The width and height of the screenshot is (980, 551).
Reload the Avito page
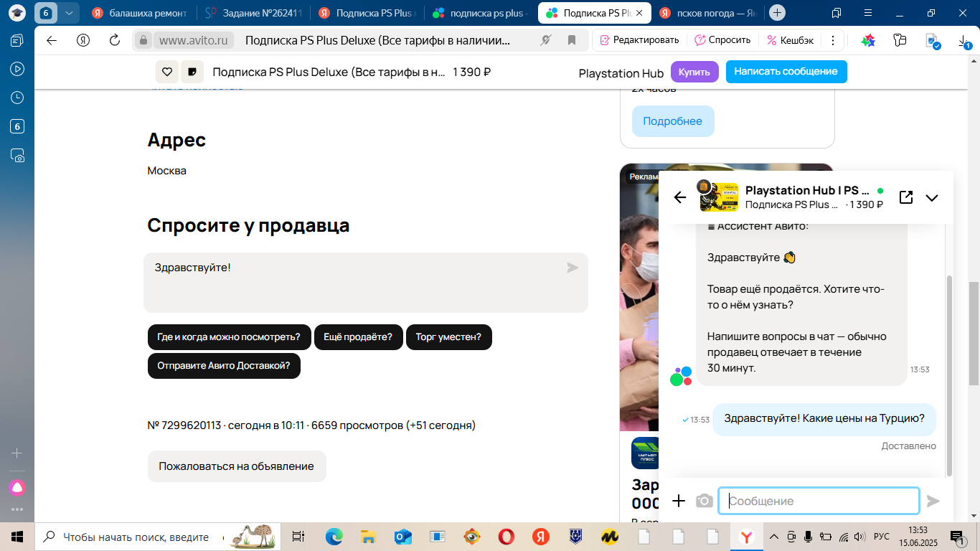tap(114, 40)
